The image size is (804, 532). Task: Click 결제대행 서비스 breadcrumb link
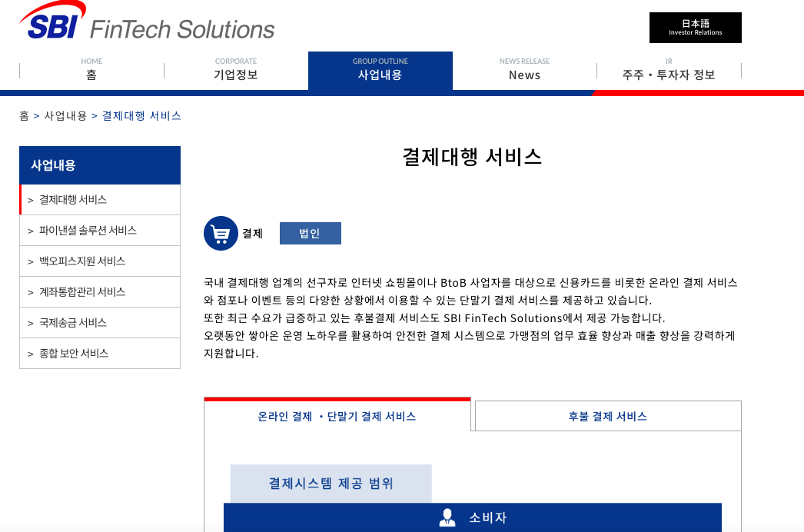click(141, 116)
